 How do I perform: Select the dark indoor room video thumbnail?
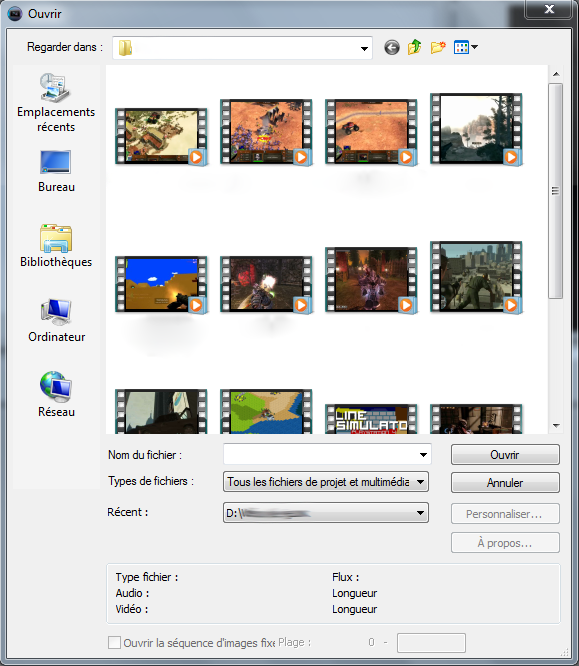click(x=476, y=419)
